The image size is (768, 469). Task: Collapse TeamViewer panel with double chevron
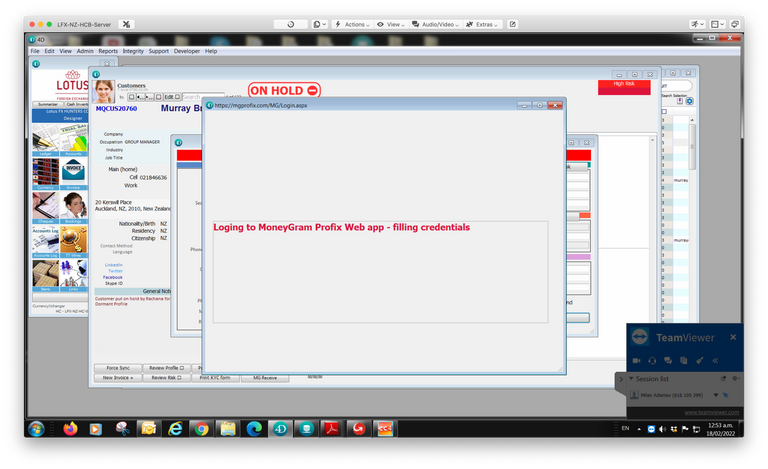point(715,360)
